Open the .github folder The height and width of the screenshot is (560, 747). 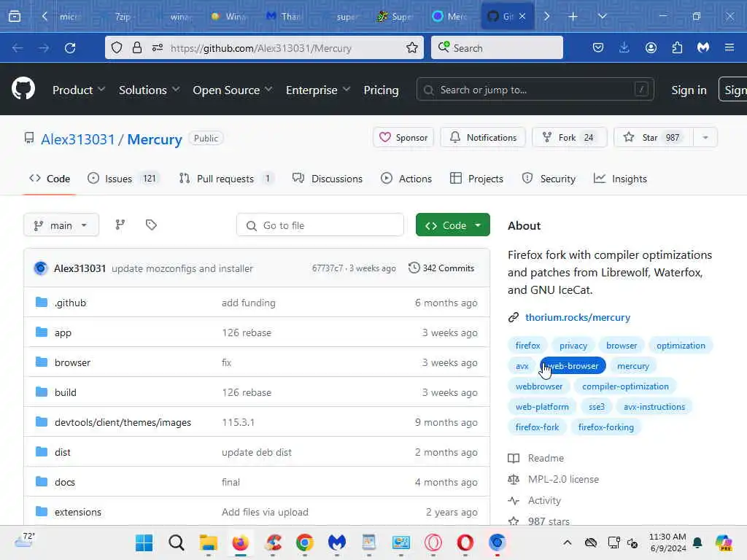70,303
